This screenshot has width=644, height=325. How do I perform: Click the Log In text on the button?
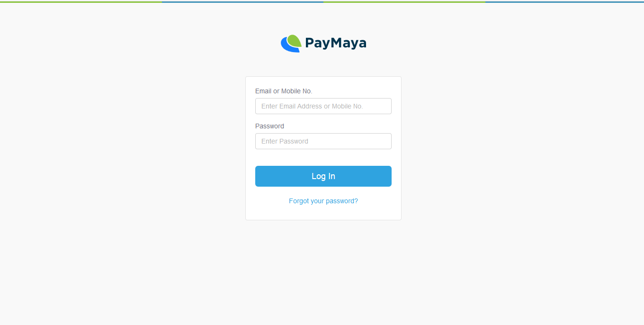pyautogui.click(x=323, y=176)
